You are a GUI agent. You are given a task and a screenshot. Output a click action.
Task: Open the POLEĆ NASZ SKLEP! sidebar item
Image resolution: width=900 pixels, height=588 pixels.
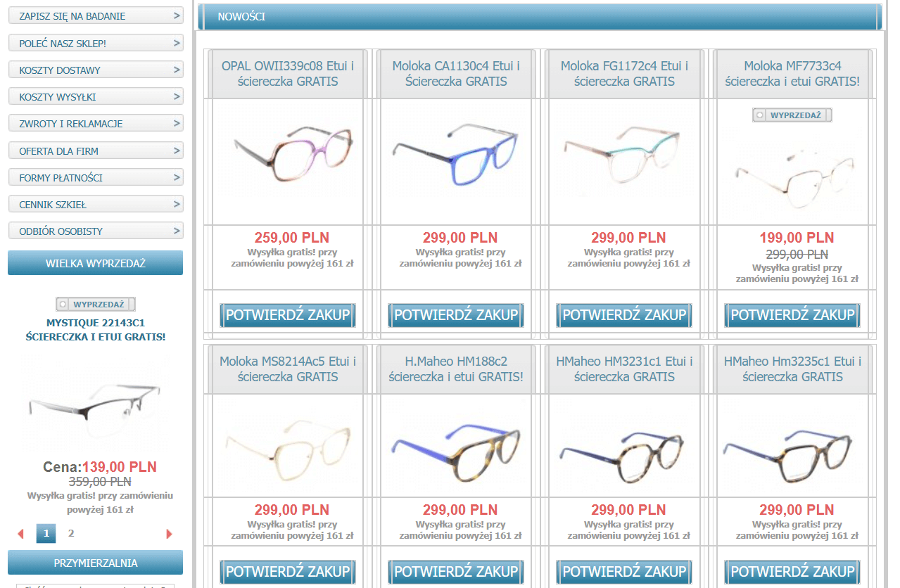click(x=96, y=43)
